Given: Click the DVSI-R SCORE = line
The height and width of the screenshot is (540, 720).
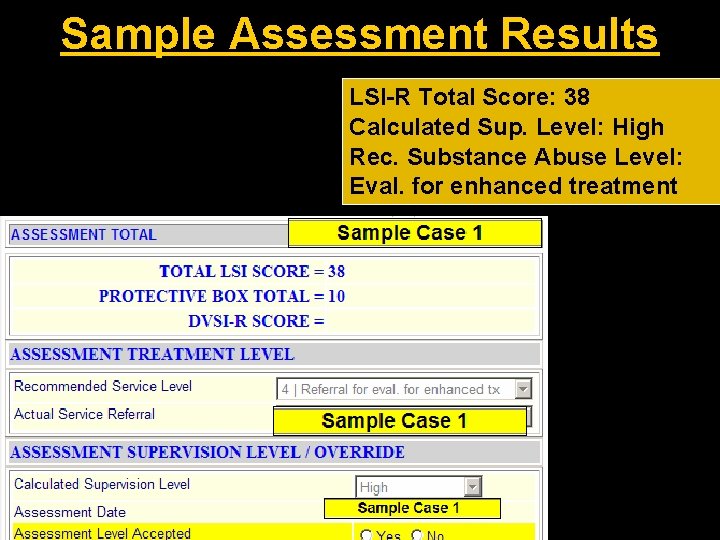Looking at the screenshot, I should pyautogui.click(x=256, y=321).
